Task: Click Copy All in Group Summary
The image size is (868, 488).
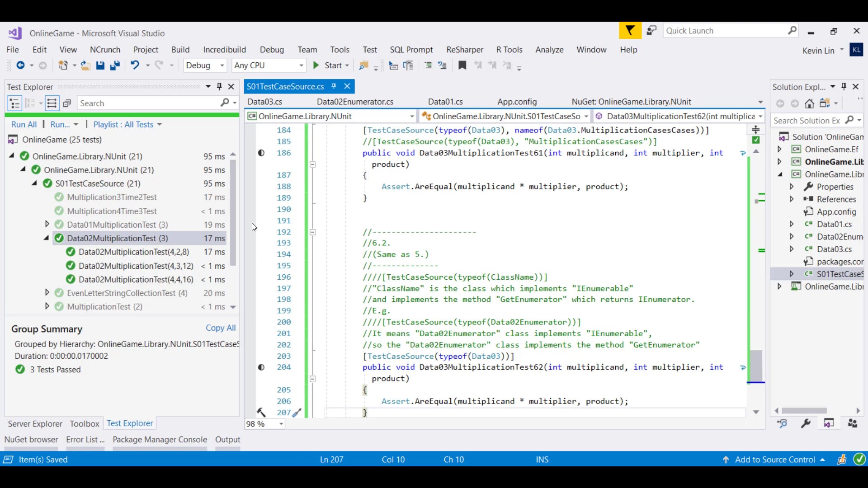Action: [221, 328]
